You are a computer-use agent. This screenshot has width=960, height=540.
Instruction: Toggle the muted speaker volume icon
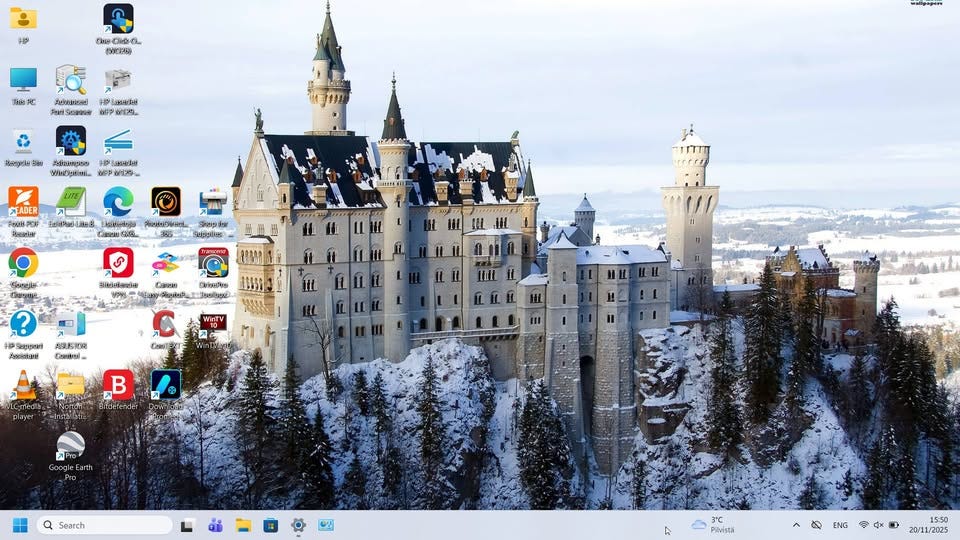879,525
